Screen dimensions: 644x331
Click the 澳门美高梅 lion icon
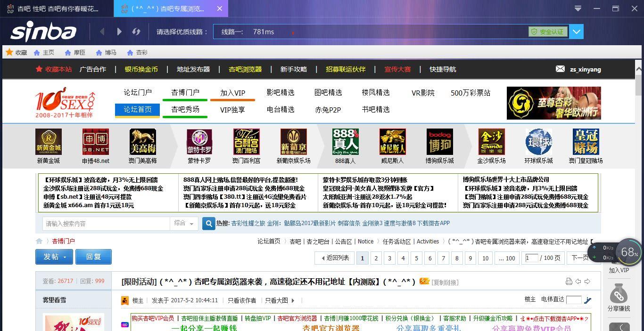(143, 142)
